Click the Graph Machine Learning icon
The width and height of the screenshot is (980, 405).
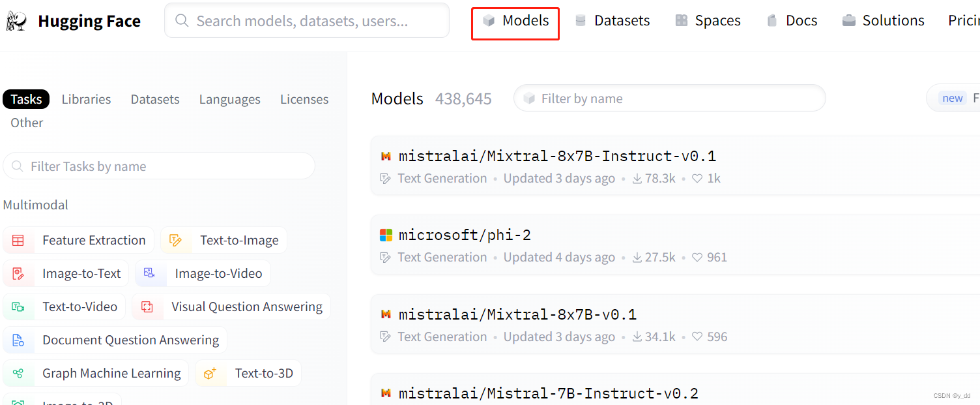[x=18, y=374]
